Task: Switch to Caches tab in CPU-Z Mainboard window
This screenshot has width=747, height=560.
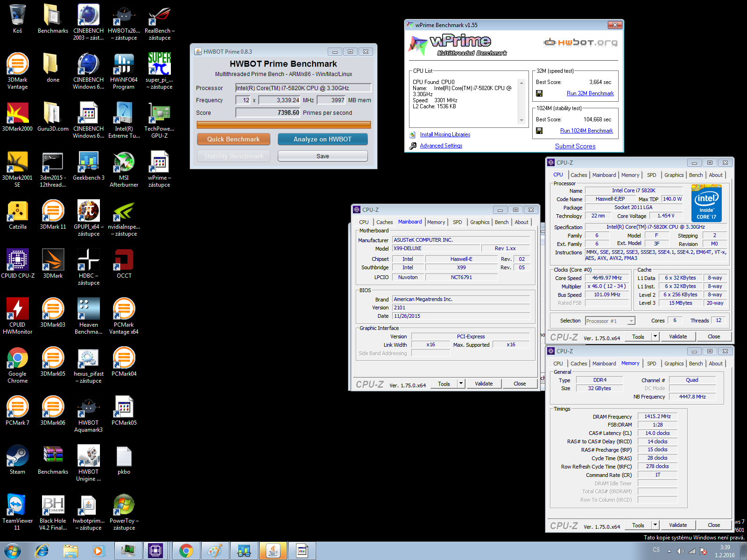Action: coord(385,222)
